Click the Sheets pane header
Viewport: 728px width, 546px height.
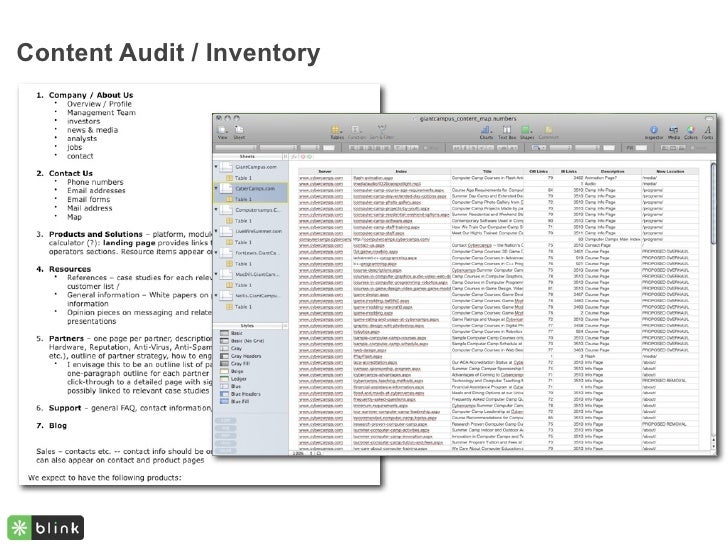pos(247,156)
